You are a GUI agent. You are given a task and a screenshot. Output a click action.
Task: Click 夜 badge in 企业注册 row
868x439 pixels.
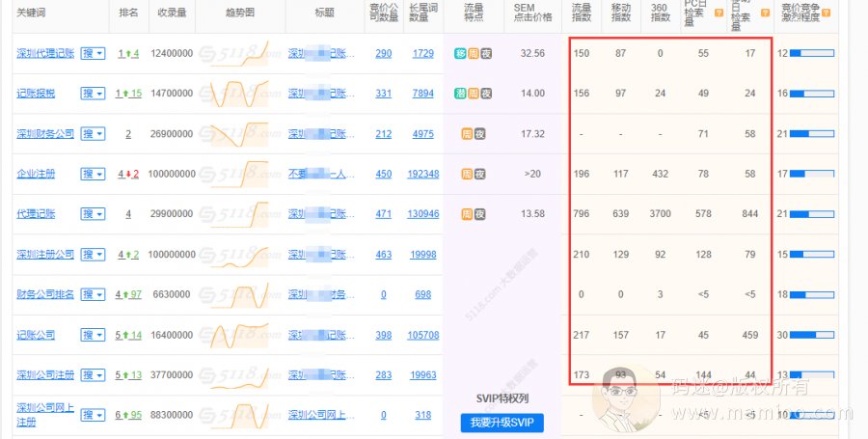coord(479,175)
